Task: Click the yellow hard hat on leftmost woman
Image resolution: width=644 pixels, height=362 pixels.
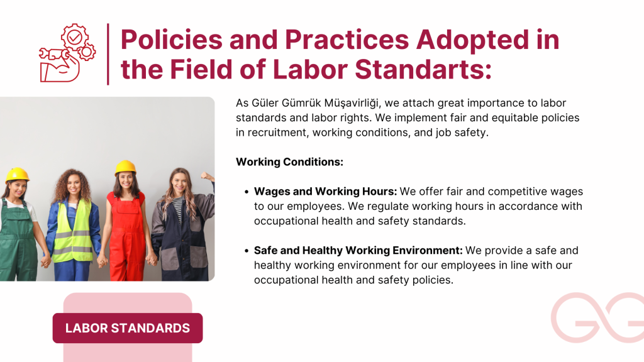Action: click(18, 175)
